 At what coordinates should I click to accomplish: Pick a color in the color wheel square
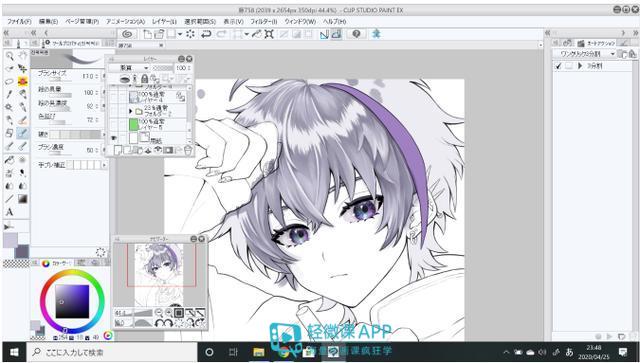72,301
